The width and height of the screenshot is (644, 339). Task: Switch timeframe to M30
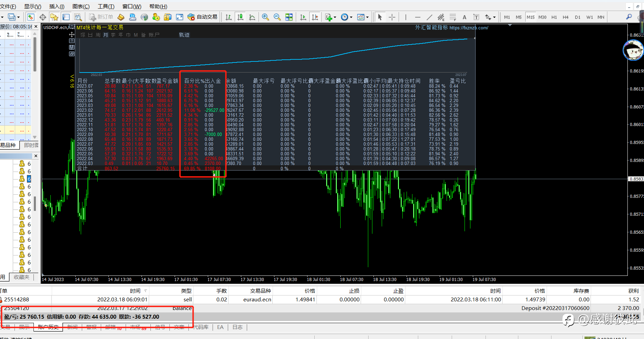coord(543,17)
